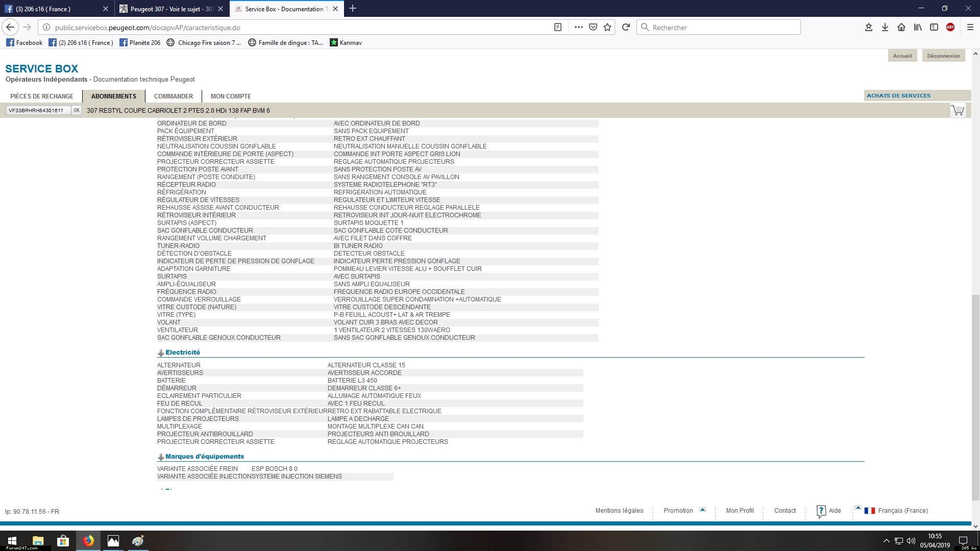The width and height of the screenshot is (980, 551).
Task: Click the VIN number input field
Action: click(x=37, y=111)
